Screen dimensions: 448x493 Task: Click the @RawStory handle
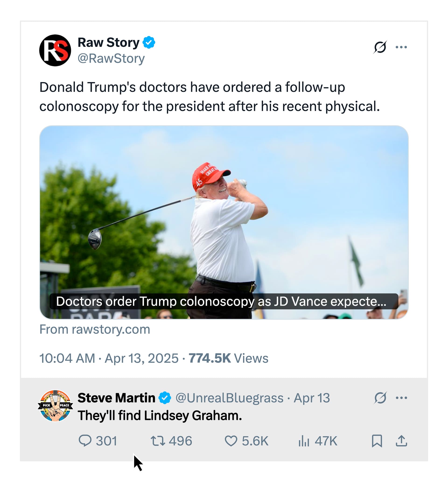click(x=111, y=58)
